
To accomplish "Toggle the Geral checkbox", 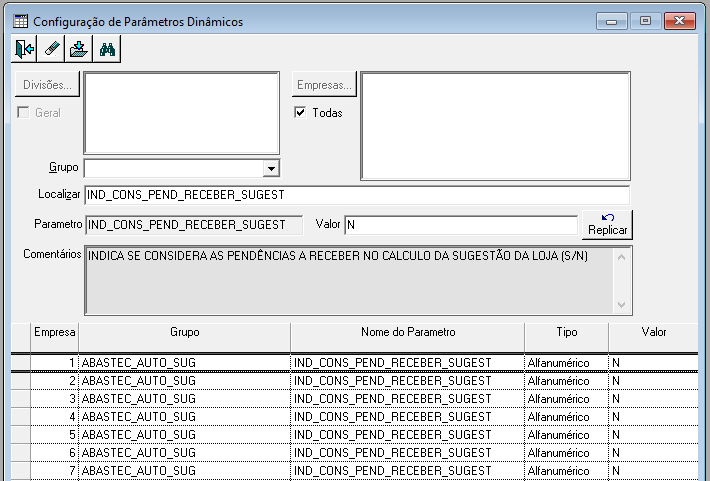I will tap(23, 112).
